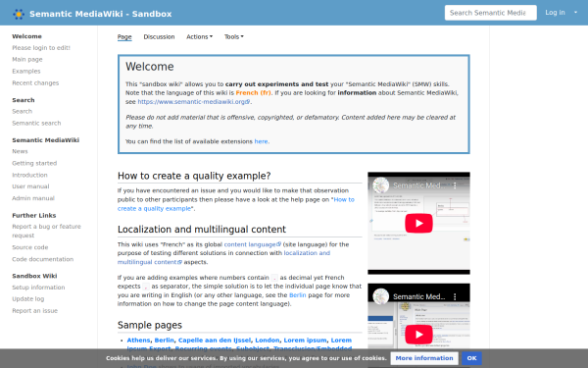Open the Capelle aan den IJssel page

coord(214,341)
